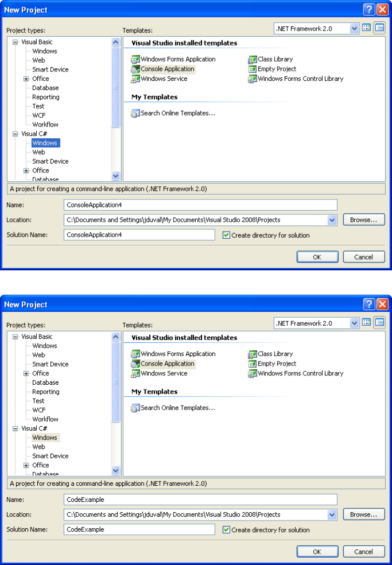This screenshot has width=392, height=565.
Task: Select Class Library icon in CodeExample dialog
Action: tap(253, 354)
